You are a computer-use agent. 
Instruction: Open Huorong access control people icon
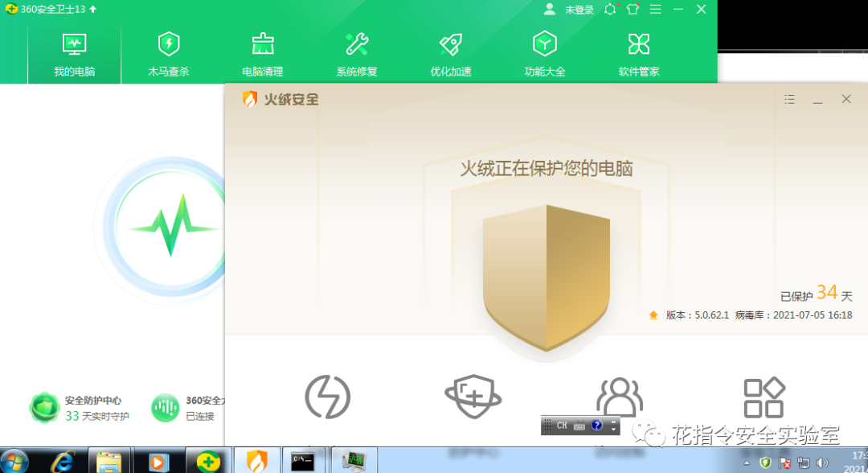[x=620, y=397]
